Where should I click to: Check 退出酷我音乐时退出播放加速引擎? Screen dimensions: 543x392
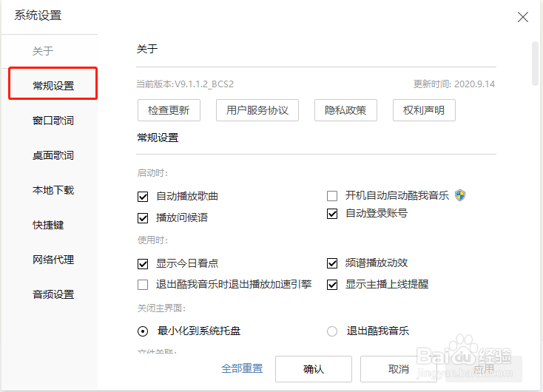tap(143, 285)
